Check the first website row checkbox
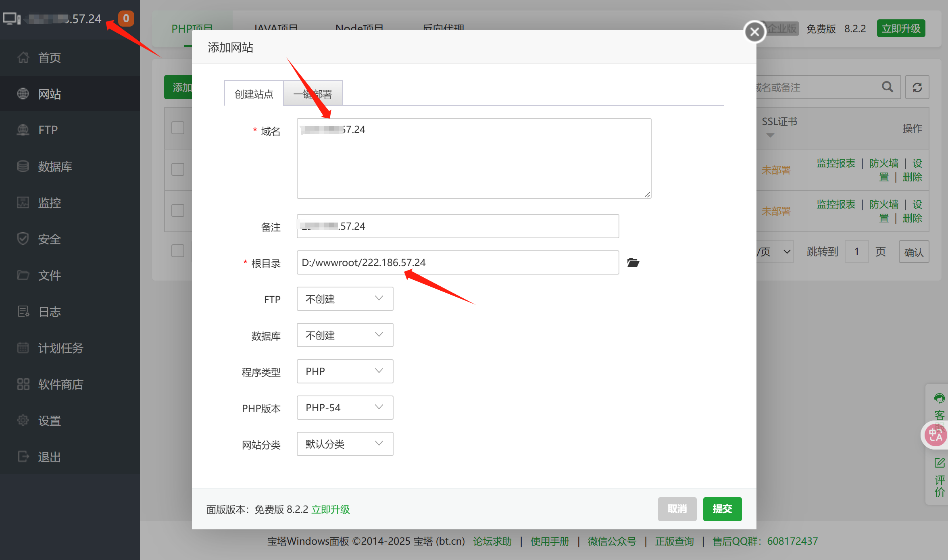The width and height of the screenshot is (948, 560). [x=178, y=169]
